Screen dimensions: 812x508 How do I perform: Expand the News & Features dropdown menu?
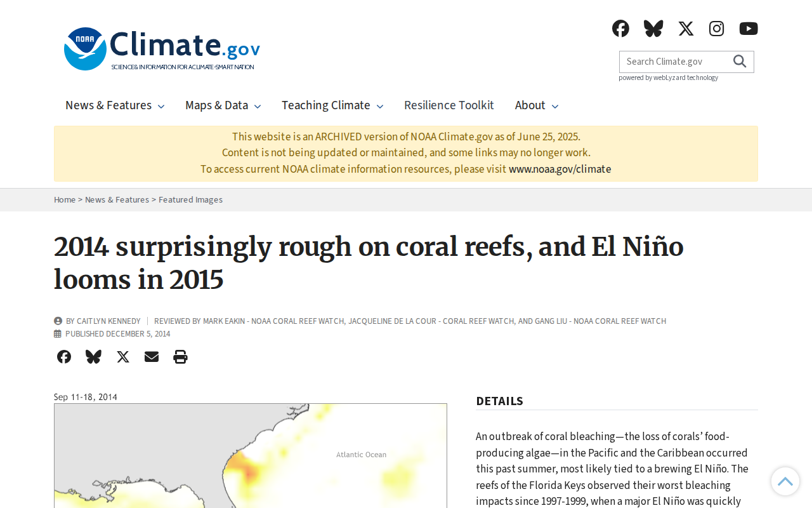coord(115,105)
